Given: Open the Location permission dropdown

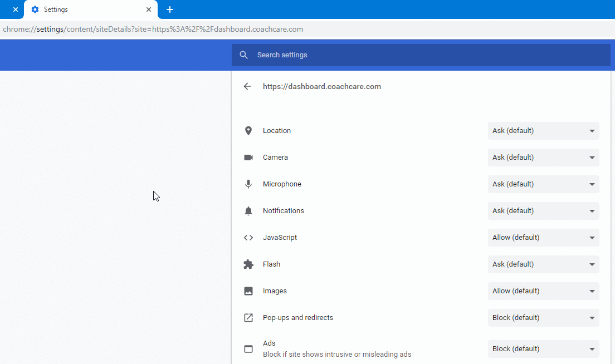Looking at the screenshot, I should coord(543,131).
